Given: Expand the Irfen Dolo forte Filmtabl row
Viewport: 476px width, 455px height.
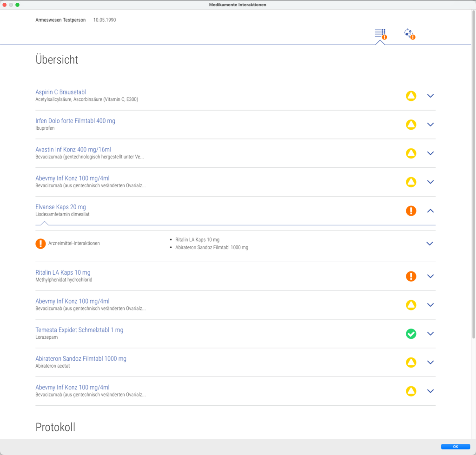Looking at the screenshot, I should tap(430, 125).
